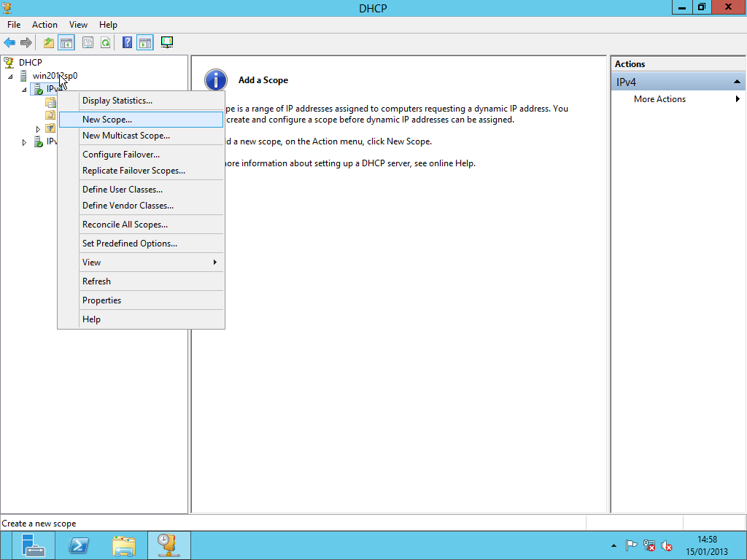Click the toolbar Properties icon
This screenshot has width=747, height=560.
pyautogui.click(x=88, y=43)
